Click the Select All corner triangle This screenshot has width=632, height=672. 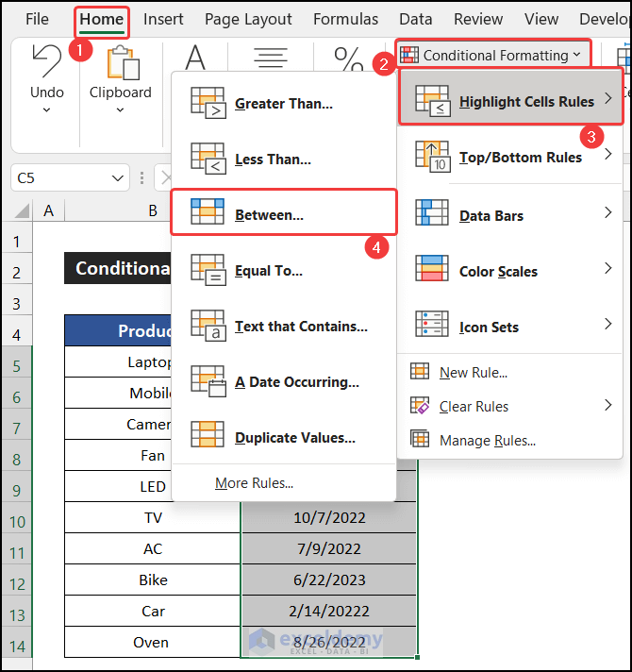click(x=22, y=210)
